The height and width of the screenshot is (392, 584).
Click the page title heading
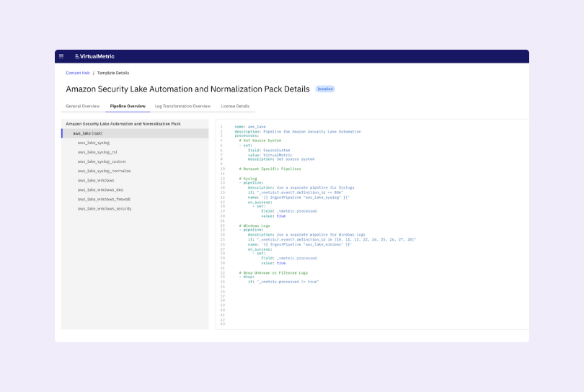(x=187, y=89)
